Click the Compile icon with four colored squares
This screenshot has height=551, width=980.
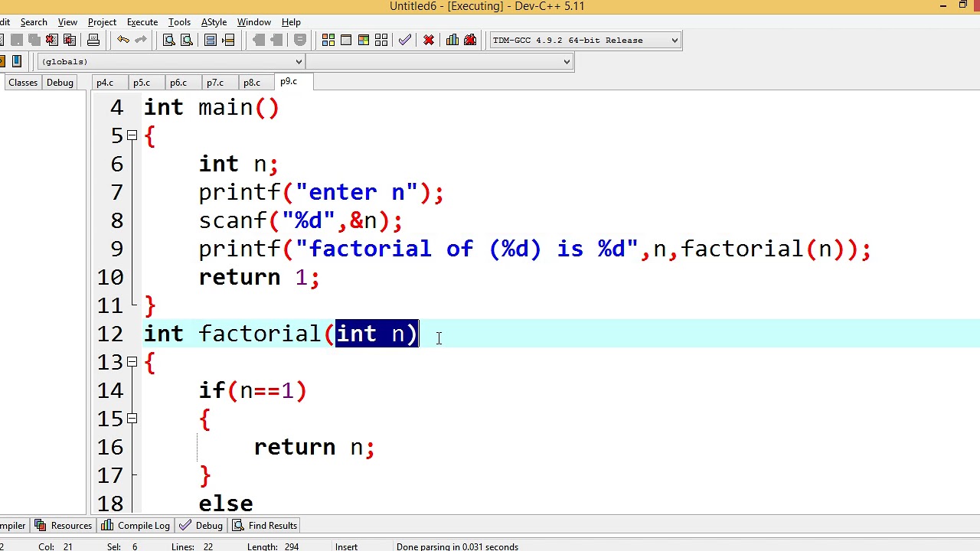pyautogui.click(x=328, y=40)
